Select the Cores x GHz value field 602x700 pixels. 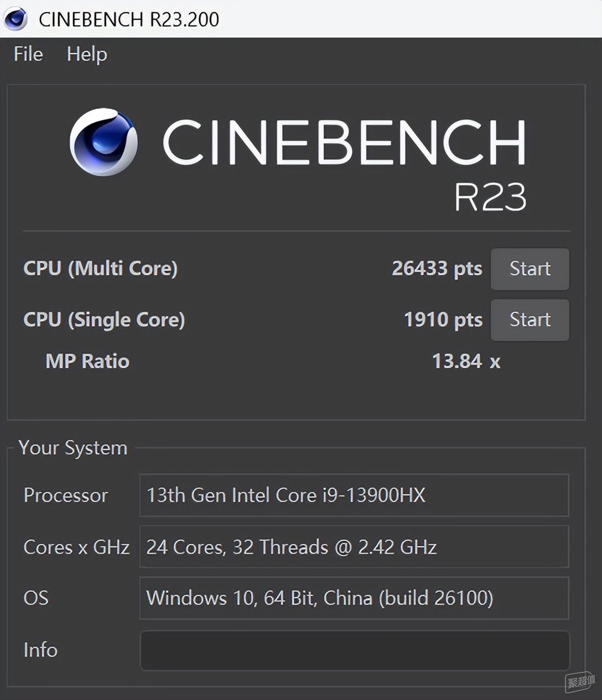355,547
